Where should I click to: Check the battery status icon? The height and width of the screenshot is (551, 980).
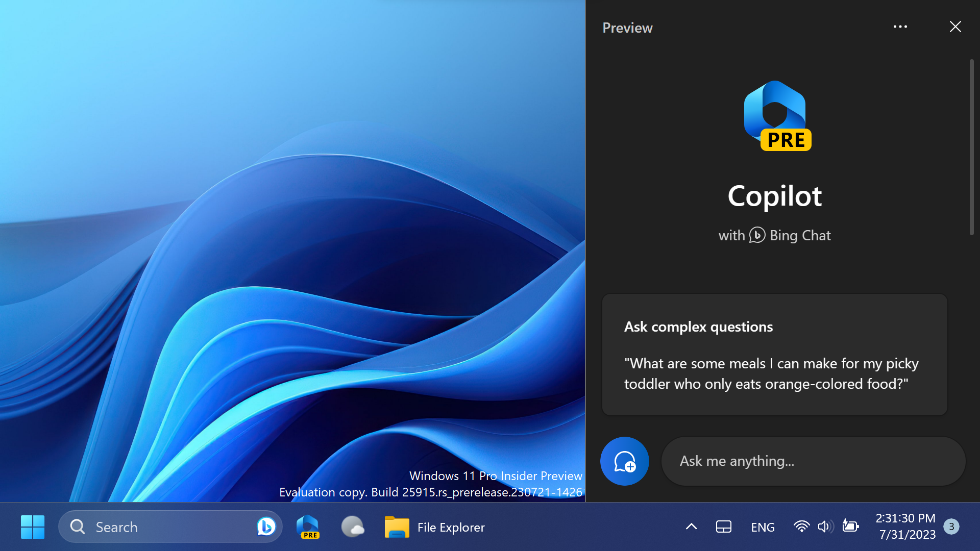click(x=850, y=526)
